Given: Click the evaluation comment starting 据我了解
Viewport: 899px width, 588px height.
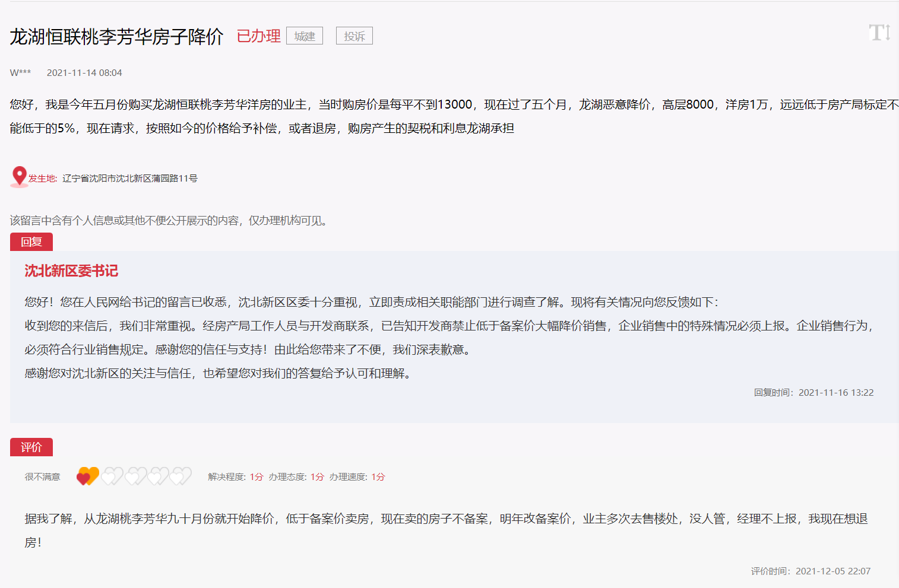Looking at the screenshot, I should 447,530.
